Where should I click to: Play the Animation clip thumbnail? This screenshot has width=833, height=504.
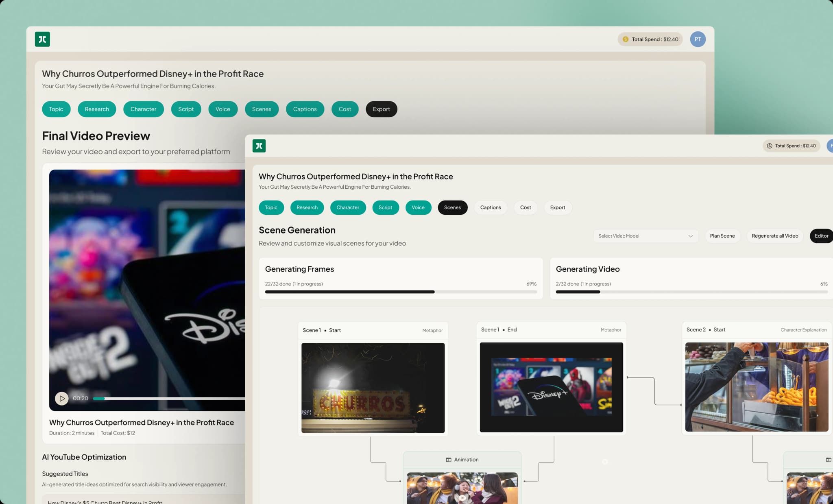pos(462,497)
